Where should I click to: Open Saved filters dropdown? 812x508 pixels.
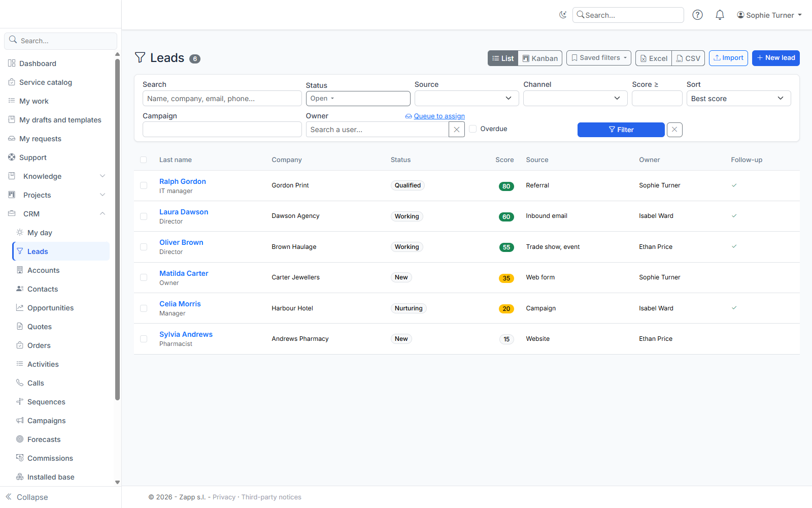(x=599, y=58)
